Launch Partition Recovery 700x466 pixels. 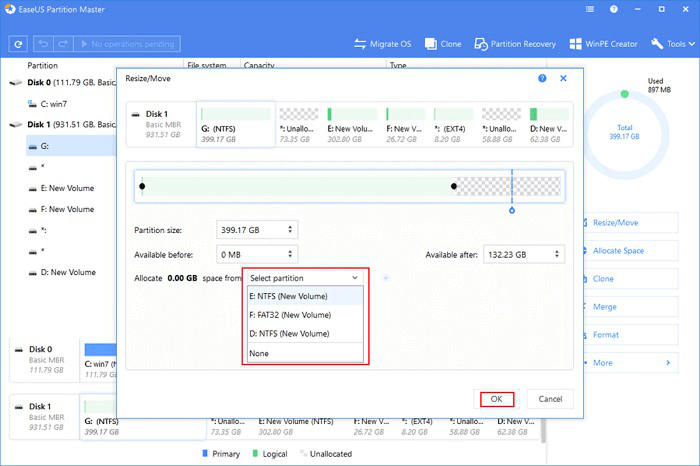pyautogui.click(x=516, y=44)
